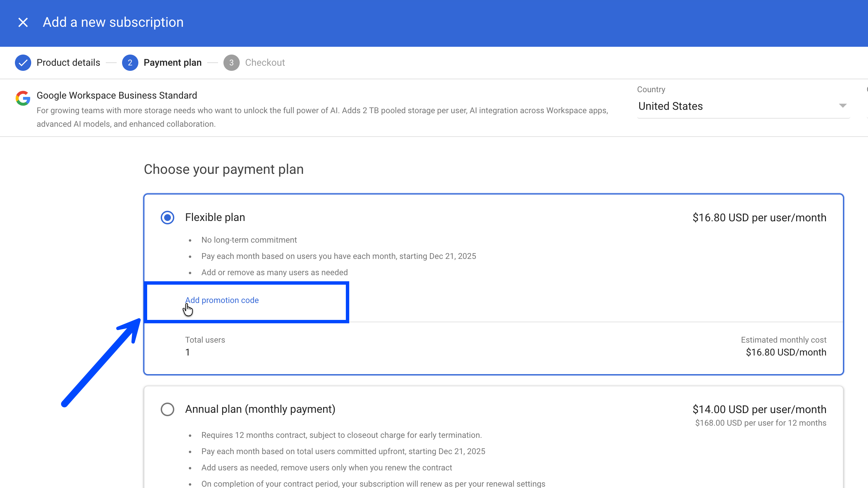Click the $16.80 USD per user/month price

759,218
